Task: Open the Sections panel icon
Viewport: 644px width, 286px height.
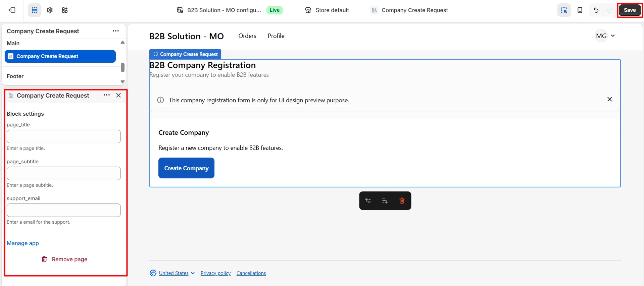Action: [x=35, y=10]
